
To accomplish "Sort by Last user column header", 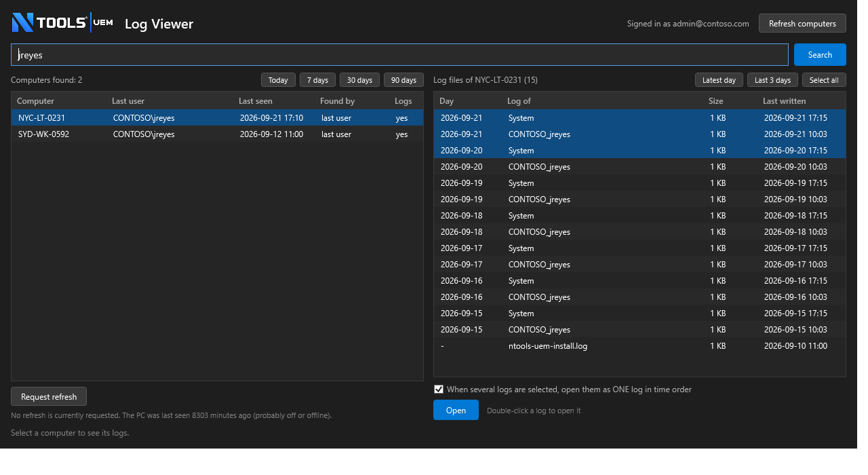I will point(128,101).
